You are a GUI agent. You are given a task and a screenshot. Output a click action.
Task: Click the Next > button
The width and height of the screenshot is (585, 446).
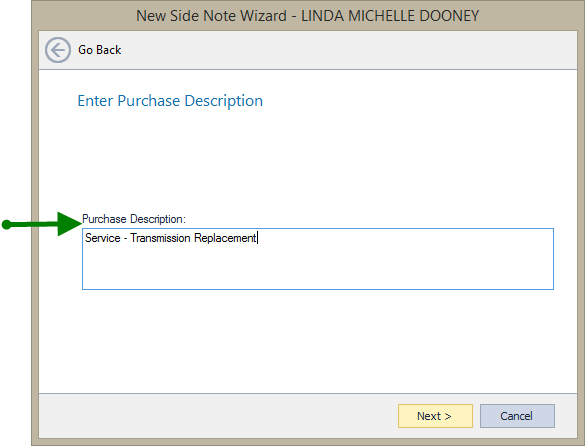(435, 416)
